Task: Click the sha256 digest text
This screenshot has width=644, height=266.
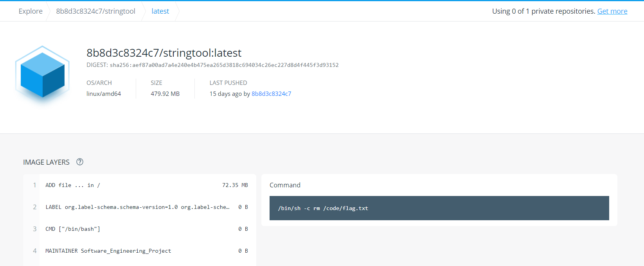Action: pos(224,65)
